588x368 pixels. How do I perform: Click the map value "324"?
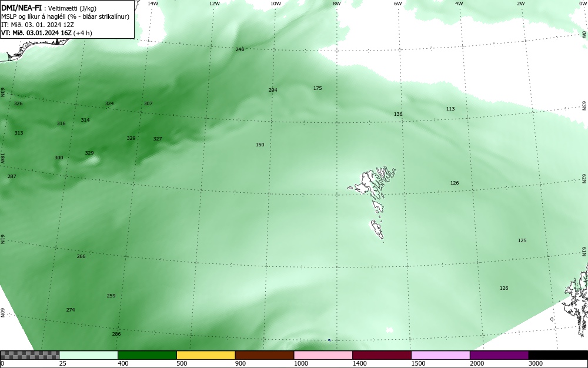tap(109, 103)
